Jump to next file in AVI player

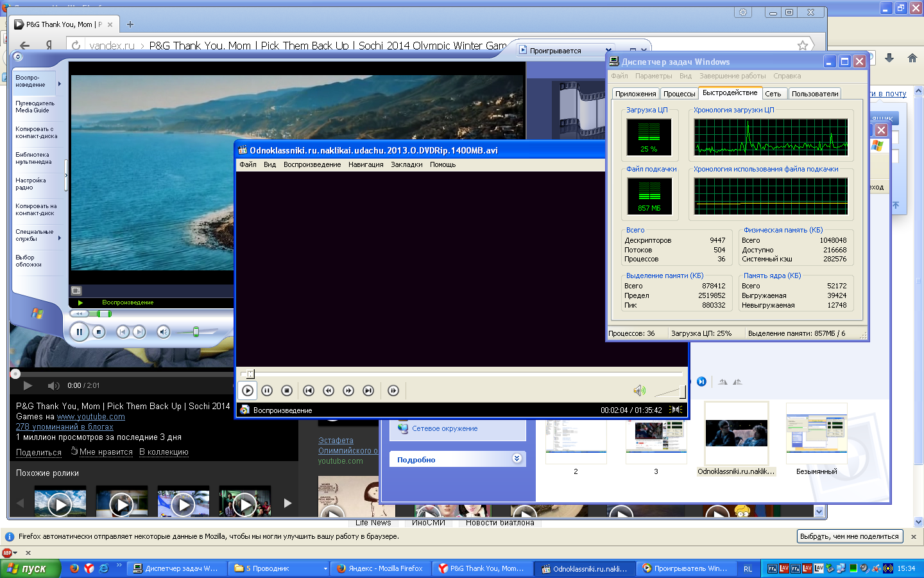click(x=368, y=390)
